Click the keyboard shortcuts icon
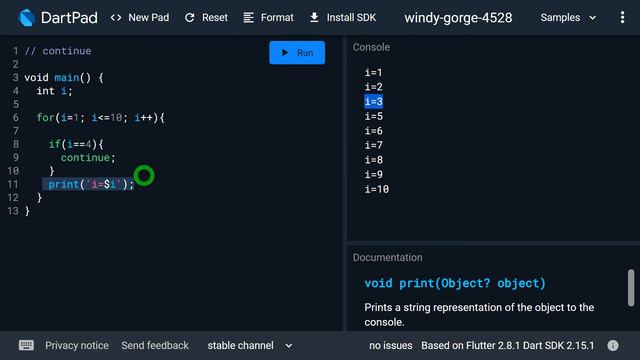 tap(27, 345)
